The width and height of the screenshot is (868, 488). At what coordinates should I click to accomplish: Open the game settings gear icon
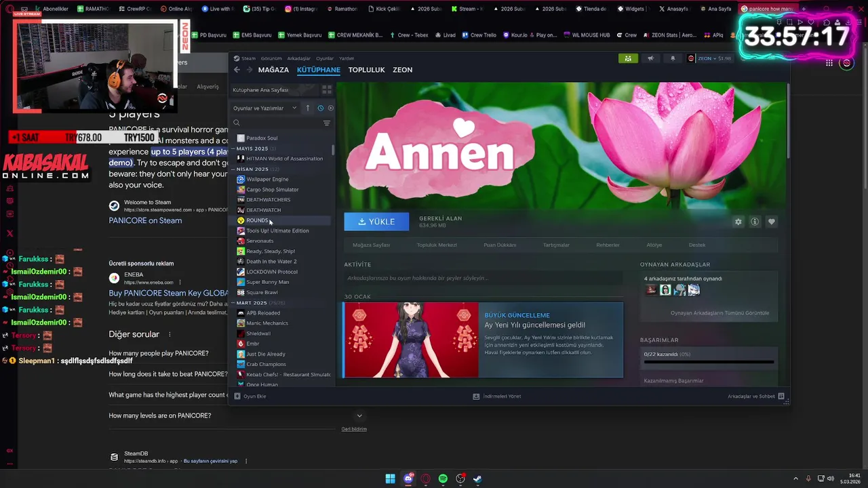coord(738,222)
